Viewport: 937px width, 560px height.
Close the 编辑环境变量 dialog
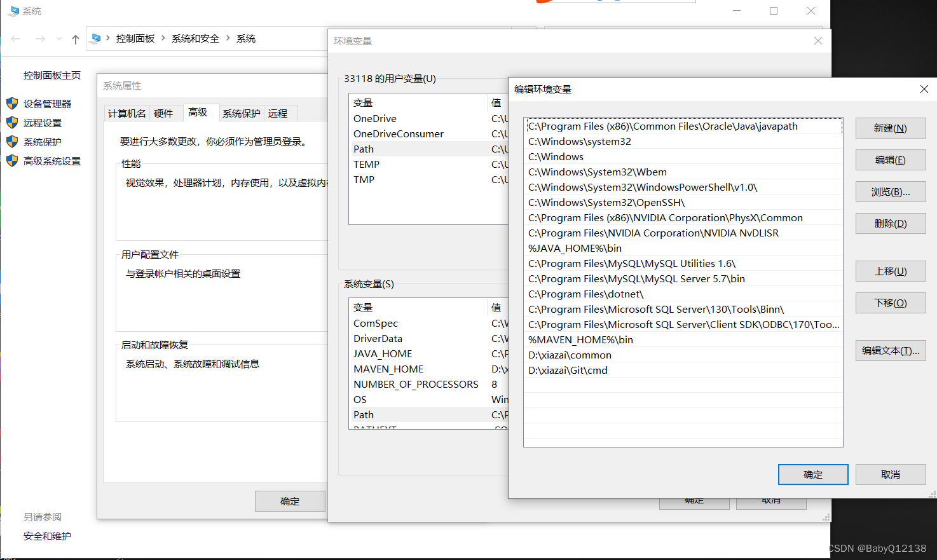point(924,89)
